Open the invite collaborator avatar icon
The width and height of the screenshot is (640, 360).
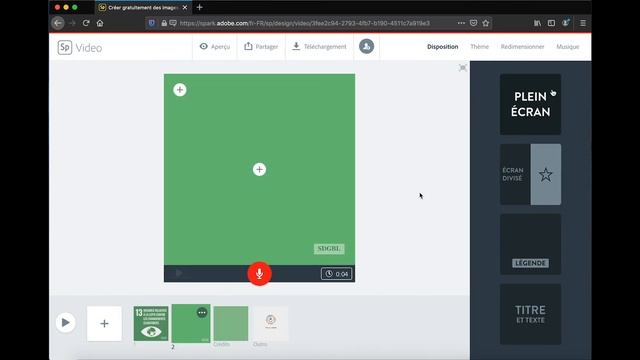coord(367,47)
